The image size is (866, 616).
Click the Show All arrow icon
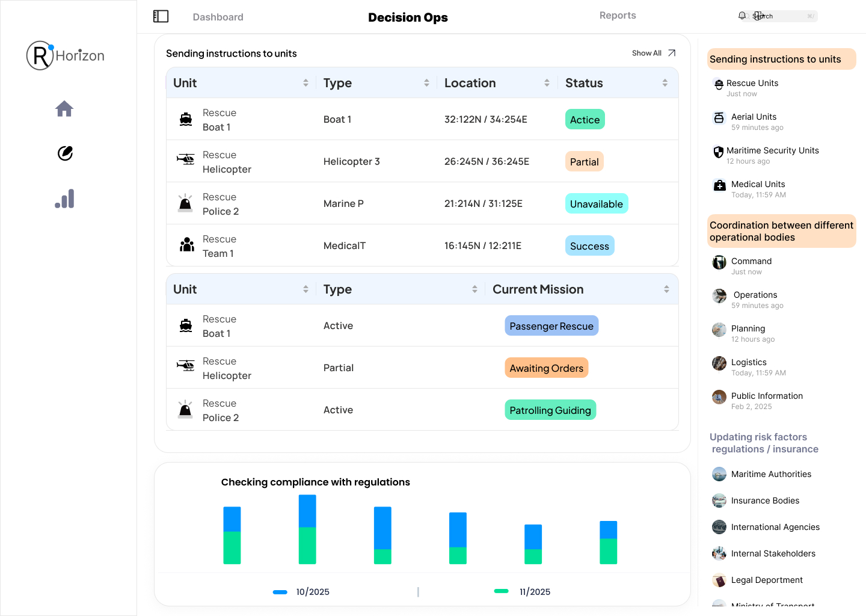pos(672,53)
